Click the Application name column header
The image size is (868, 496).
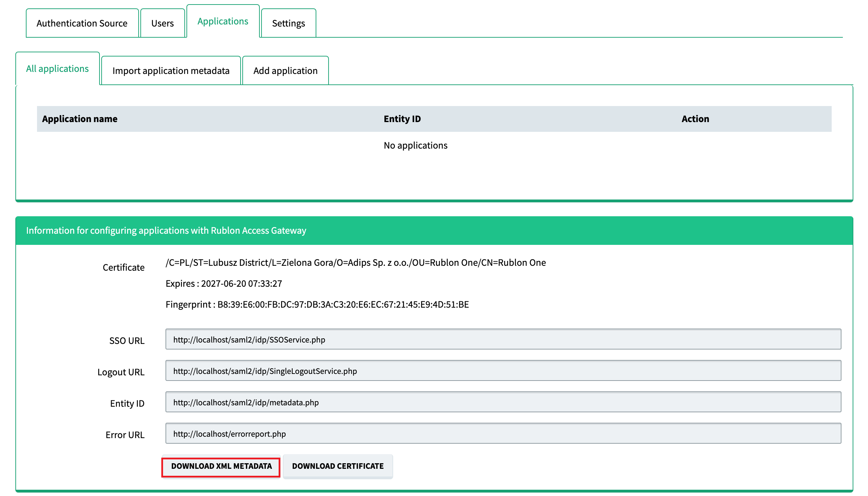tap(80, 119)
